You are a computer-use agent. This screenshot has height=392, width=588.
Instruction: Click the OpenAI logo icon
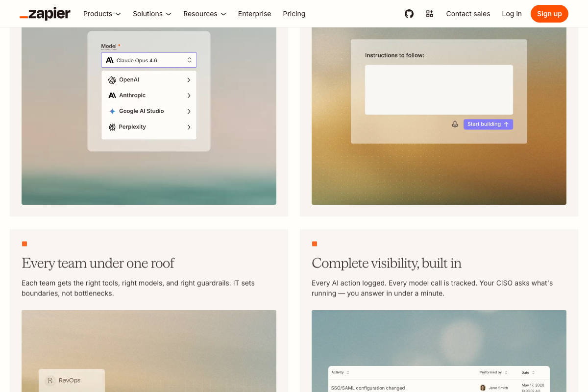[x=112, y=80]
